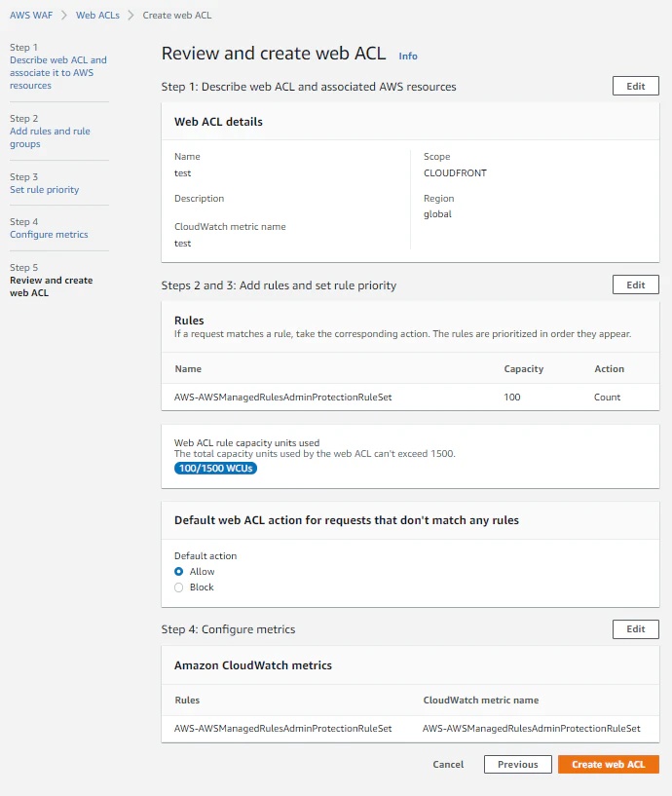The image size is (672, 796).
Task: Jump to Configure metrics step
Action: [49, 235]
